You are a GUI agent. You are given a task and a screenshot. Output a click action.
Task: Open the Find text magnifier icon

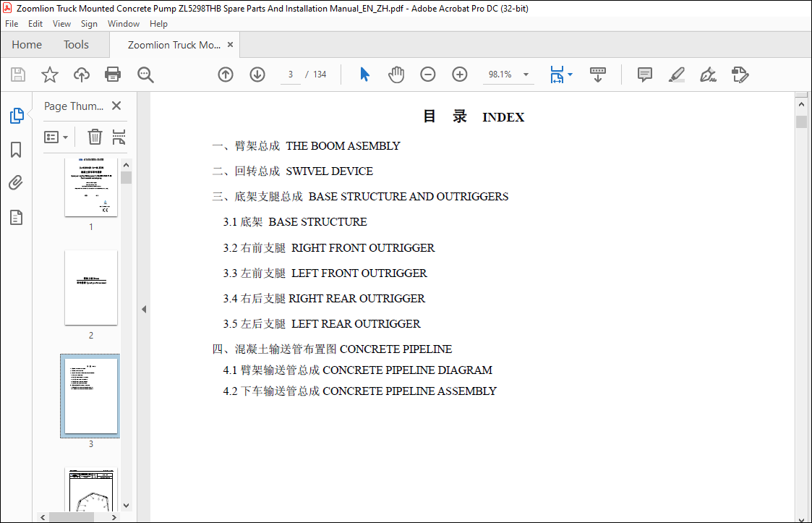click(x=145, y=75)
